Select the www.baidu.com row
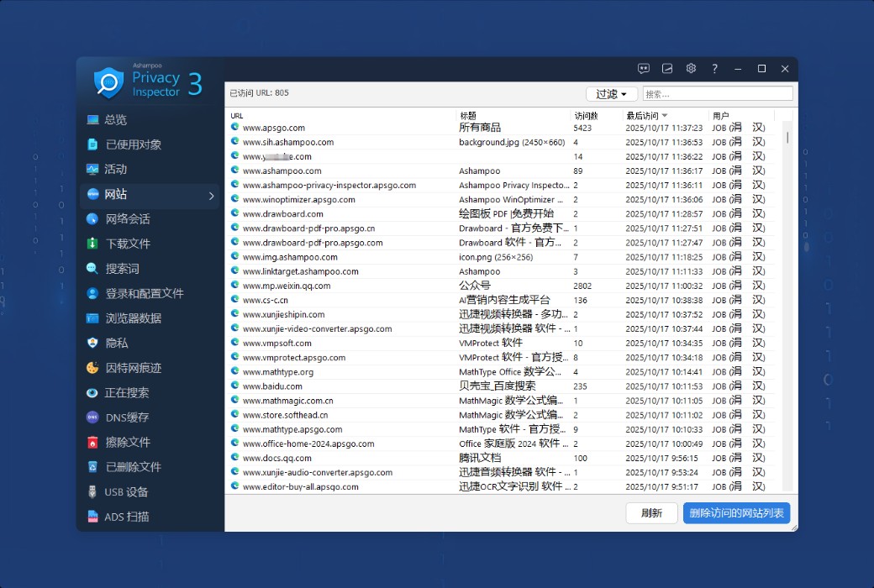 (272, 386)
